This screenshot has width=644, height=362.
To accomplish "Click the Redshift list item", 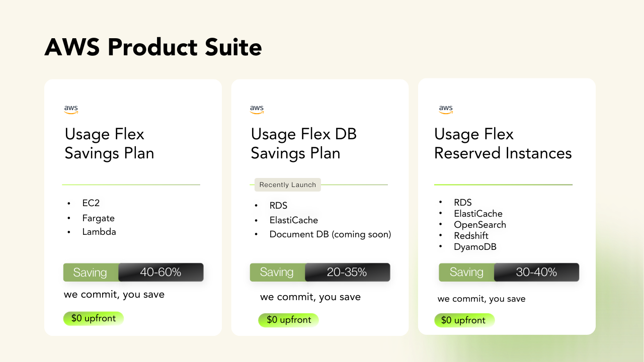I will tap(471, 236).
